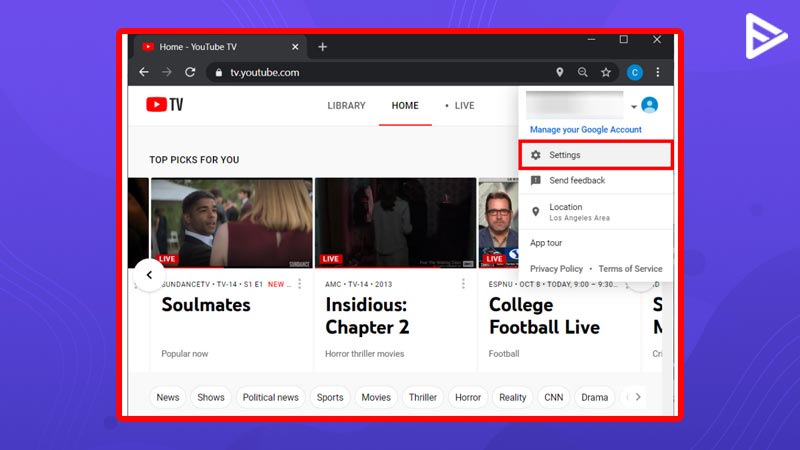Screen dimensions: 800x450
Task: Click the Insidious: Chapter 2 title
Action: tap(367, 316)
